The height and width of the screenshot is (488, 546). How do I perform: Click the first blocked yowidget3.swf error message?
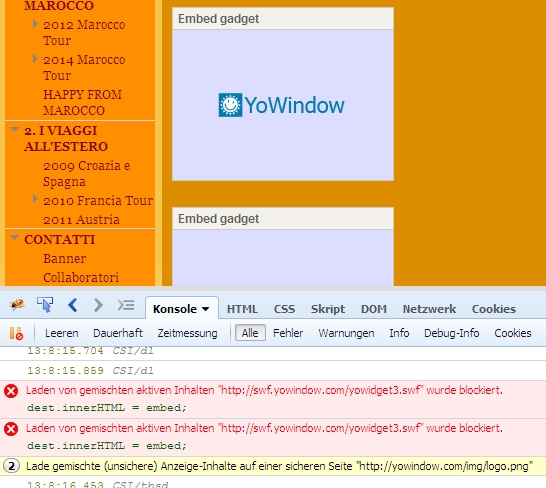264,390
